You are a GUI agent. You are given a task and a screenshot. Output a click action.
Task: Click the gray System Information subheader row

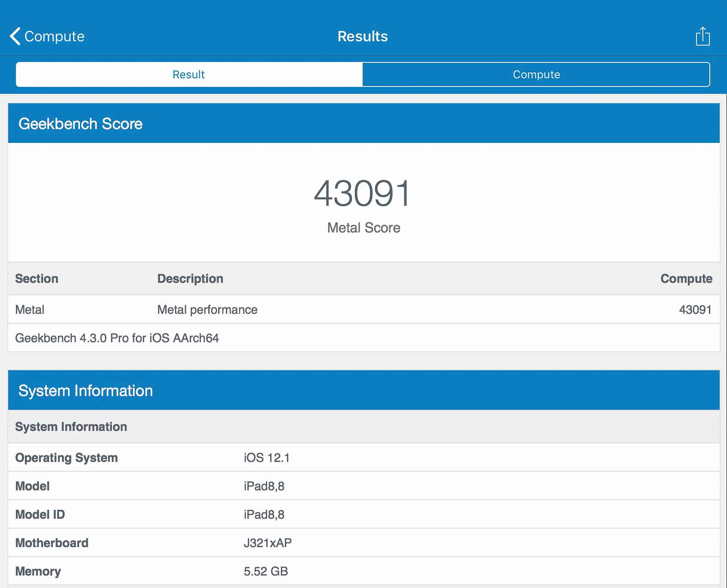point(363,426)
